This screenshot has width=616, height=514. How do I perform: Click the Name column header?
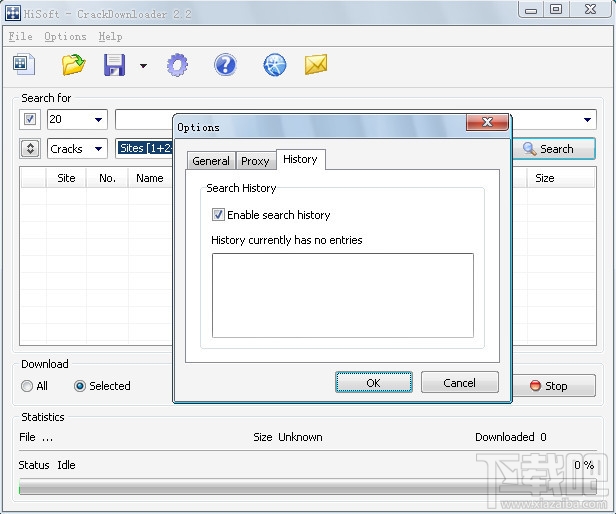(150, 178)
